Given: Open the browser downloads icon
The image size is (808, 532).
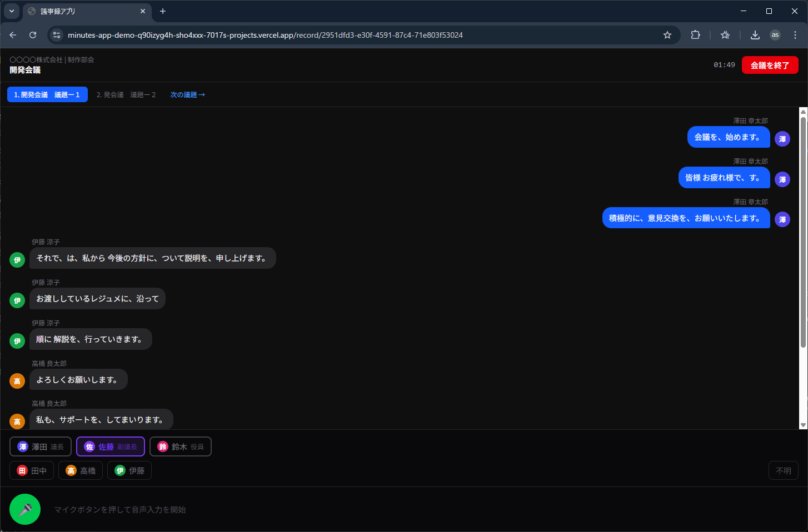Looking at the screenshot, I should pyautogui.click(x=755, y=35).
